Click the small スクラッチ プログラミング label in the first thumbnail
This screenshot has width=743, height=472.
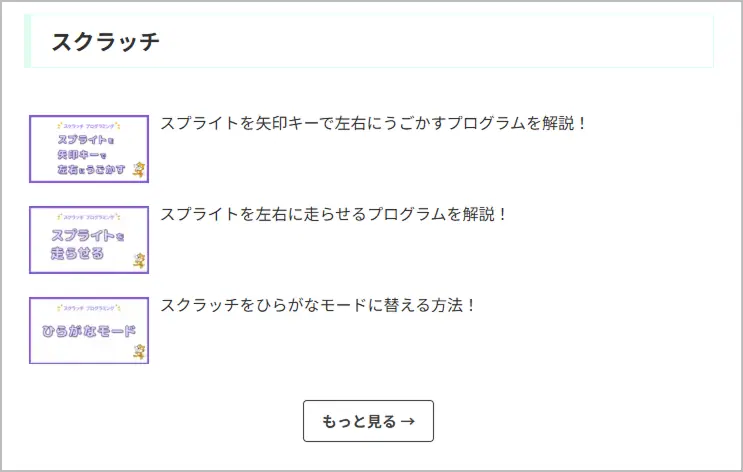coord(89,126)
